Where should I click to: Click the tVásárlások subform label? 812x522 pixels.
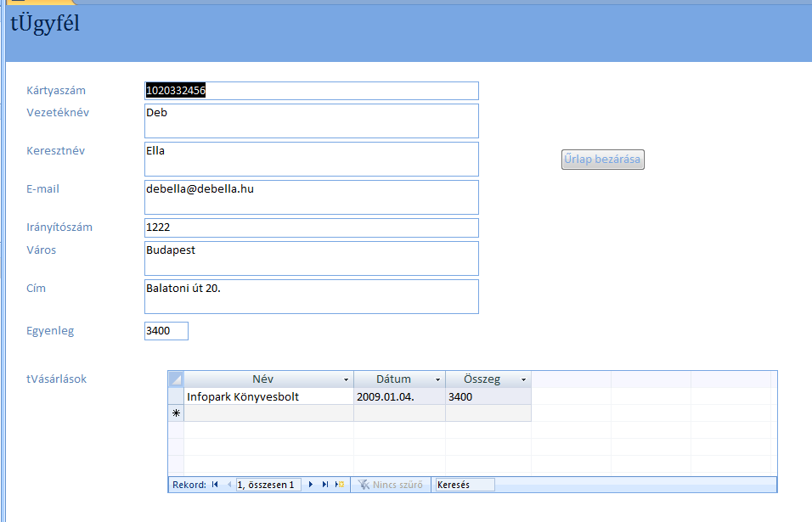coord(56,379)
